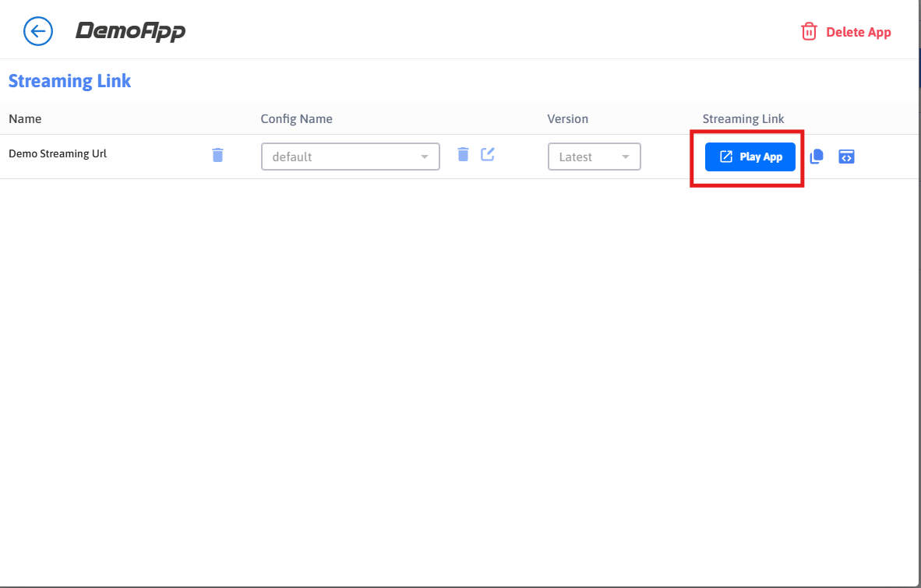
Task: Click the Streaming Link section heading
Action: coord(69,81)
